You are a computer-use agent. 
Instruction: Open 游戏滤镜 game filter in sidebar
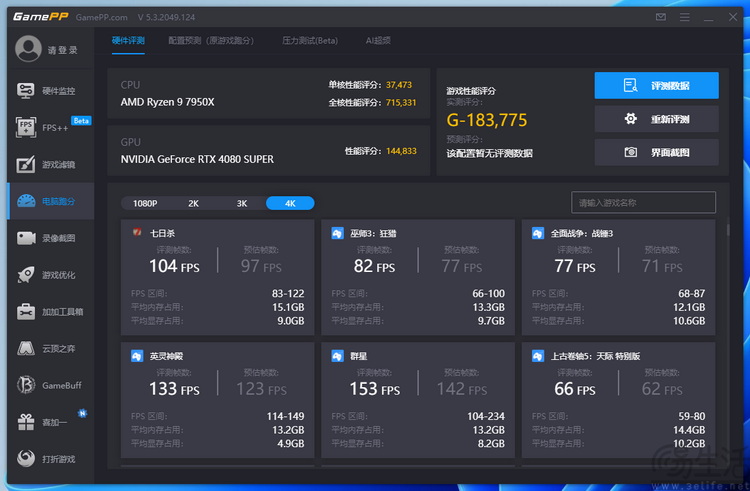tap(50, 164)
